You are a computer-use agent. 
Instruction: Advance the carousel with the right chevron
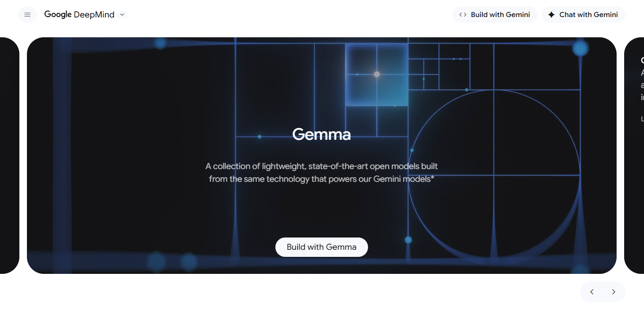pos(613,292)
